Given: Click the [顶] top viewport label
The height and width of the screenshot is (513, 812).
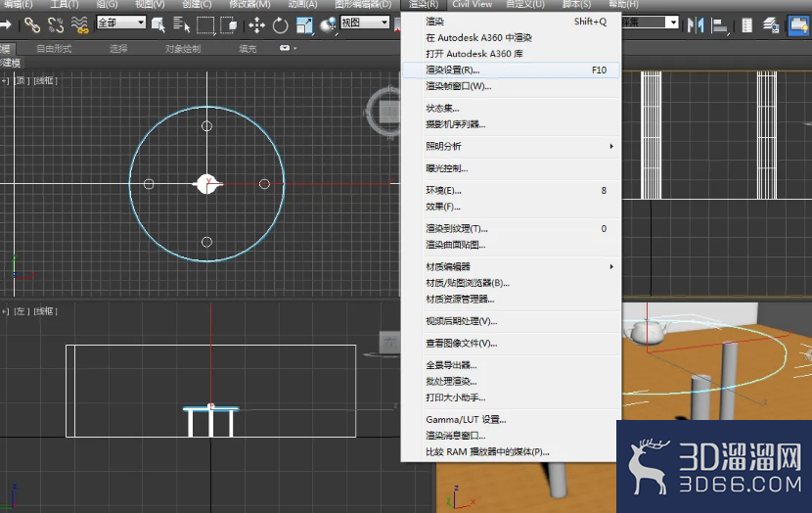Looking at the screenshot, I should pos(22,80).
